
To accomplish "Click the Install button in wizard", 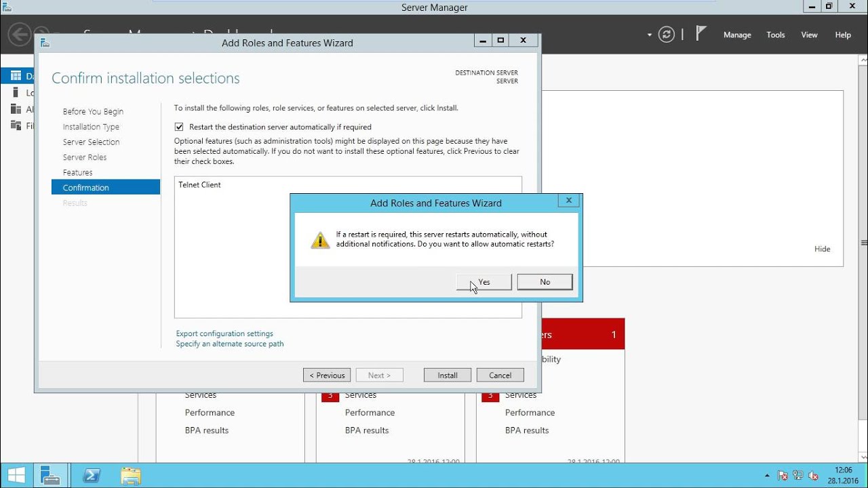I will pos(448,375).
